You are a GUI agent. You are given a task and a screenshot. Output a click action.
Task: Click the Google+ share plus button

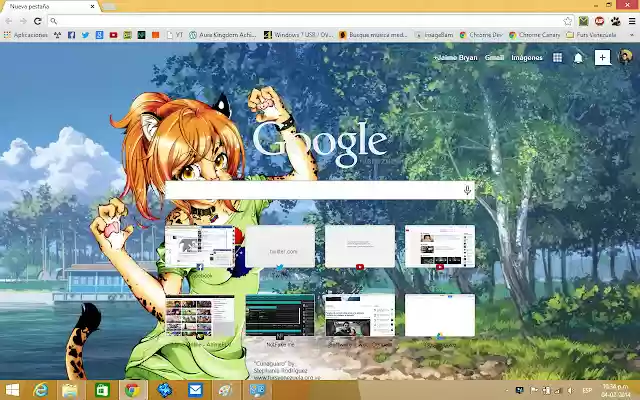[x=602, y=58]
